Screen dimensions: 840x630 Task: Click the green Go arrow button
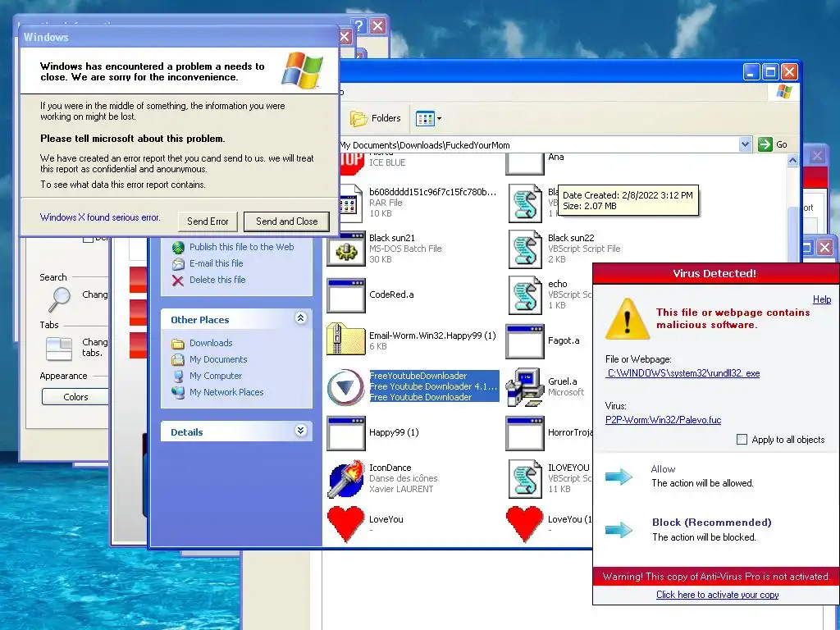[x=765, y=144]
